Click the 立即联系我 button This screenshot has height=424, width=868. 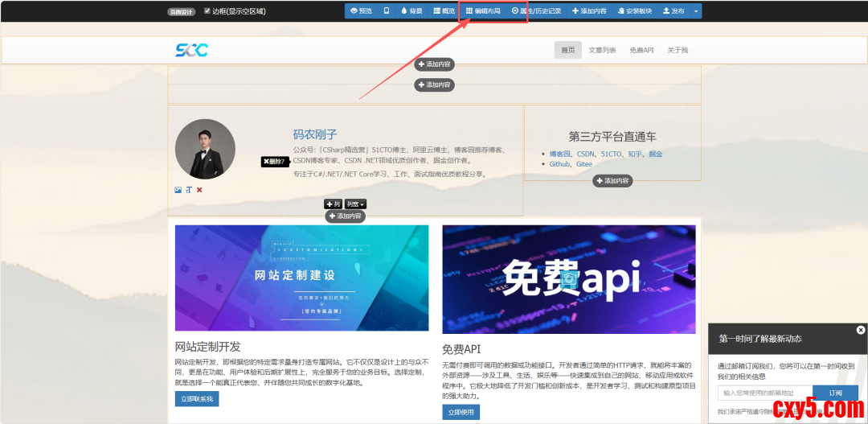[197, 399]
